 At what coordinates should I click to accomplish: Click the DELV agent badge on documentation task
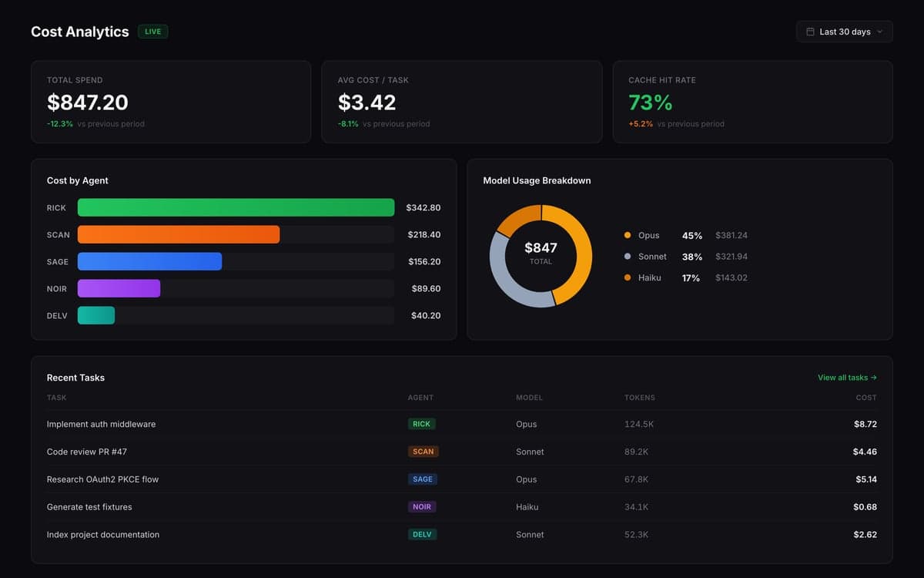tap(422, 534)
